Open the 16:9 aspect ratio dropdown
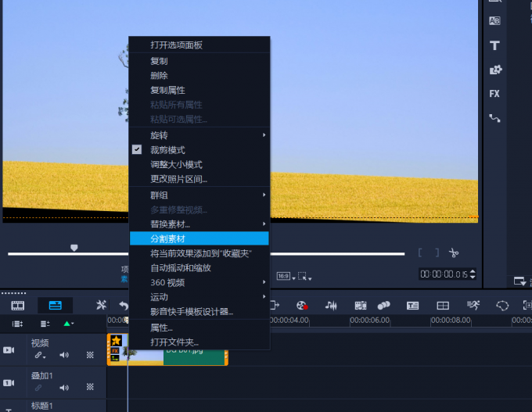The height and width of the screenshot is (412, 532). click(286, 277)
